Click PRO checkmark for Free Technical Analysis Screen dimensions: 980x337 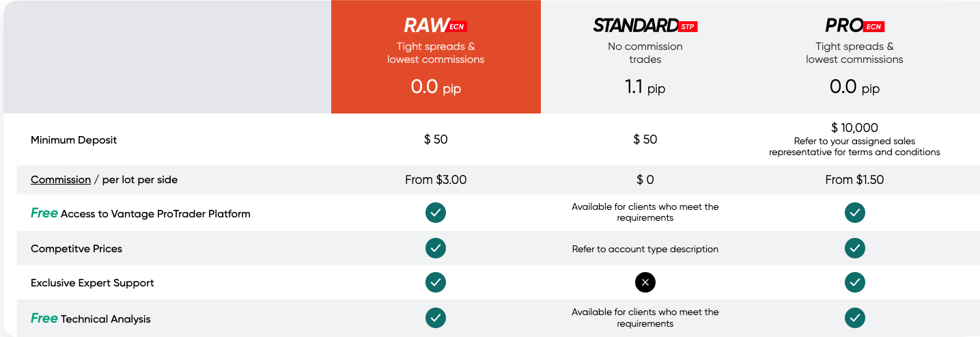pos(854,317)
